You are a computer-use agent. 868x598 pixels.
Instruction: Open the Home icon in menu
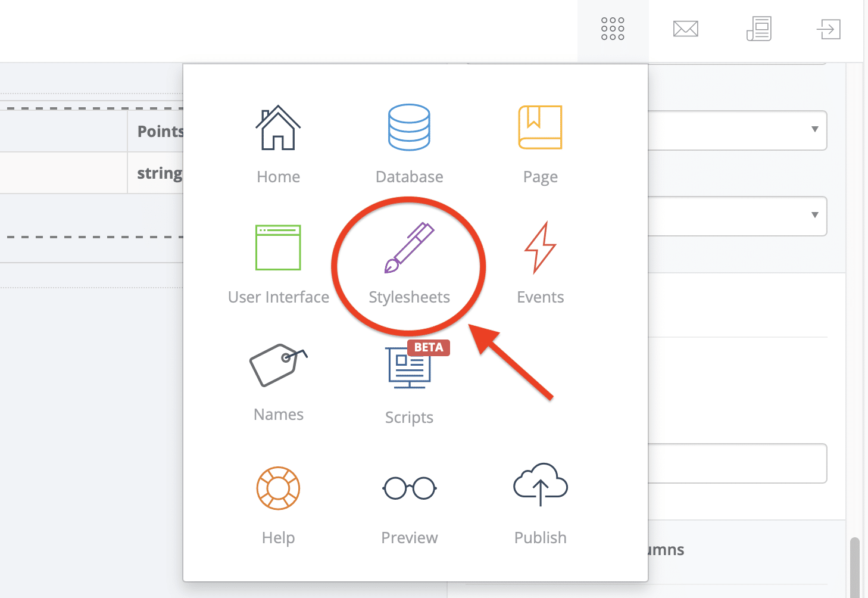(x=278, y=129)
